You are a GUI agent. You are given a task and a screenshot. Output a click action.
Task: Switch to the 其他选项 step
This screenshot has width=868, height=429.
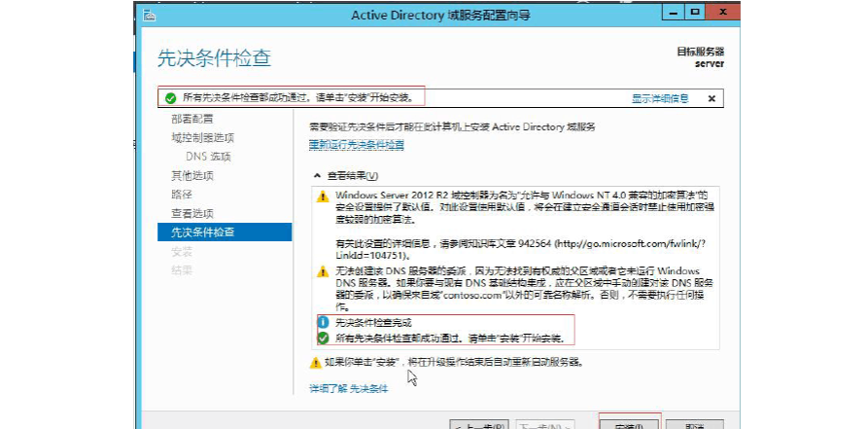point(192,176)
